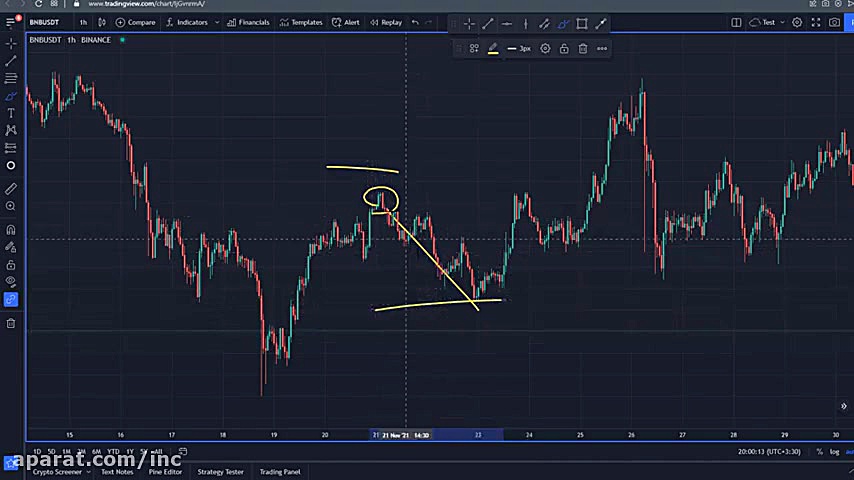Open go to date icon
Image resolution: width=854 pixels, height=480 pixels.
click(x=183, y=452)
